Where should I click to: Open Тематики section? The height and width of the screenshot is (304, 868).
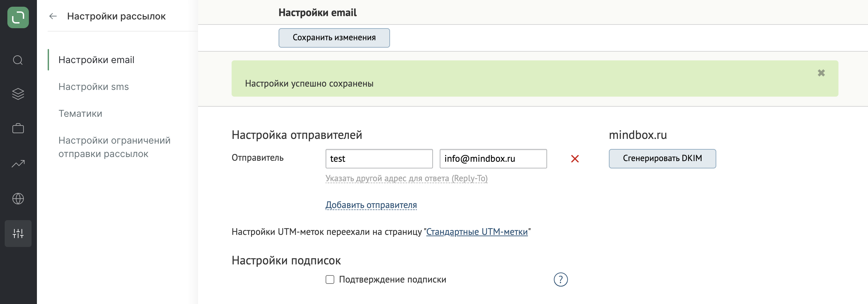pyautogui.click(x=80, y=113)
